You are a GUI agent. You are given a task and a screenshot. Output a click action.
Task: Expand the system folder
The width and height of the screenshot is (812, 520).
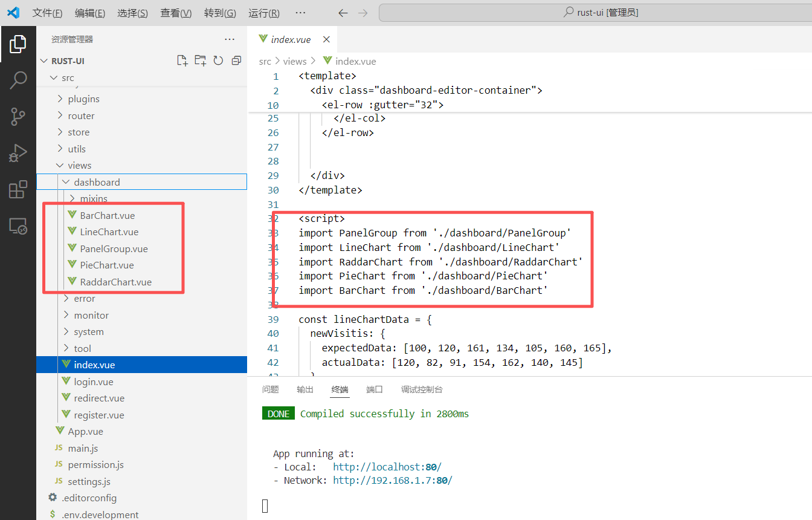pos(88,331)
